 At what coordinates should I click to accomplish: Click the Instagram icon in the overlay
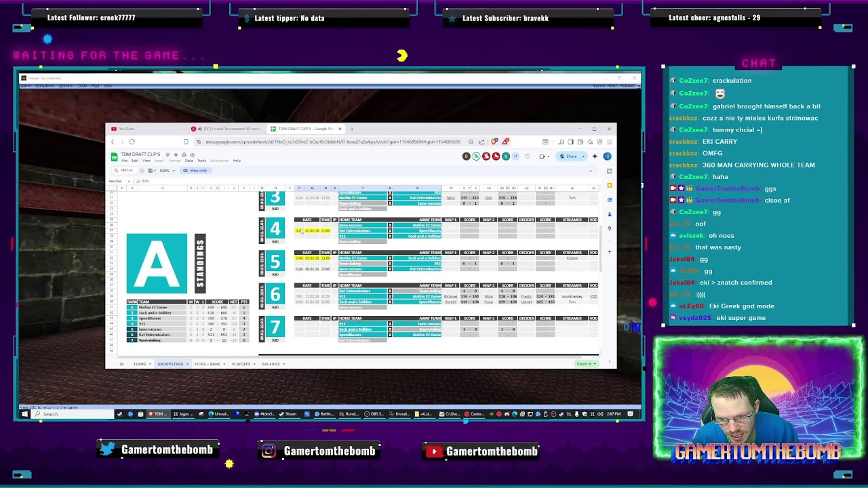(x=269, y=451)
